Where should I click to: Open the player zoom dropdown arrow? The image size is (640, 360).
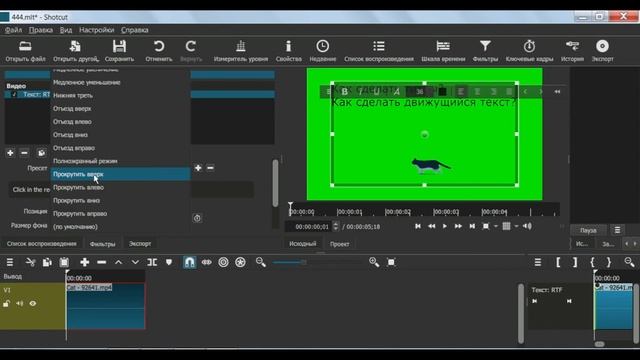(496, 226)
